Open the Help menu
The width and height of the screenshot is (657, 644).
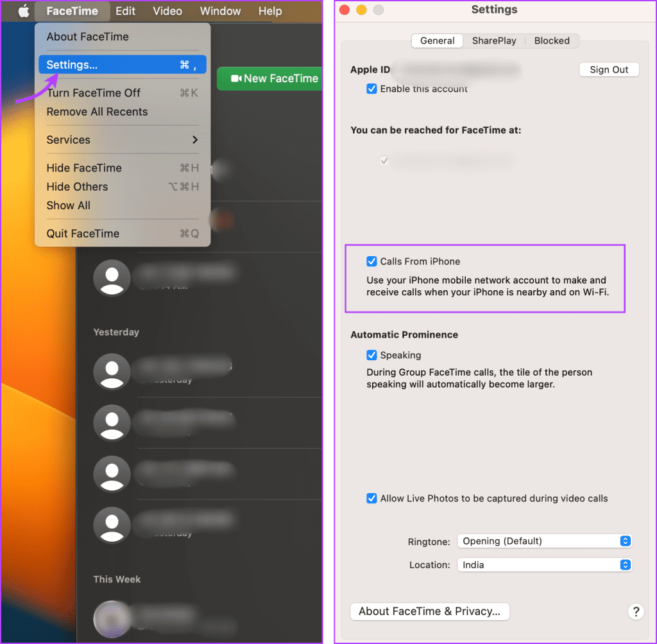pyautogui.click(x=270, y=11)
